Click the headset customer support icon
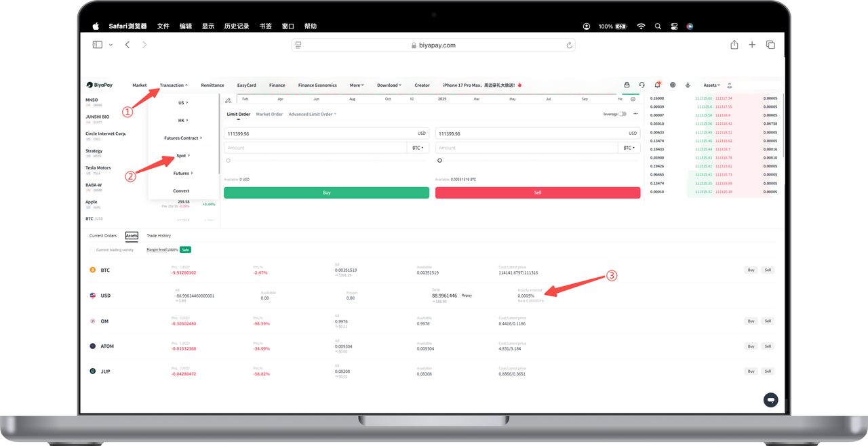 [x=642, y=85]
